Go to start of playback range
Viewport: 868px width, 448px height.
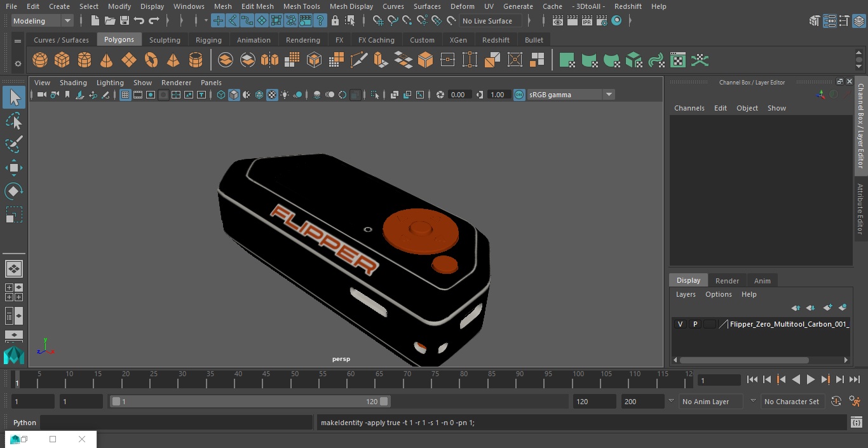752,379
